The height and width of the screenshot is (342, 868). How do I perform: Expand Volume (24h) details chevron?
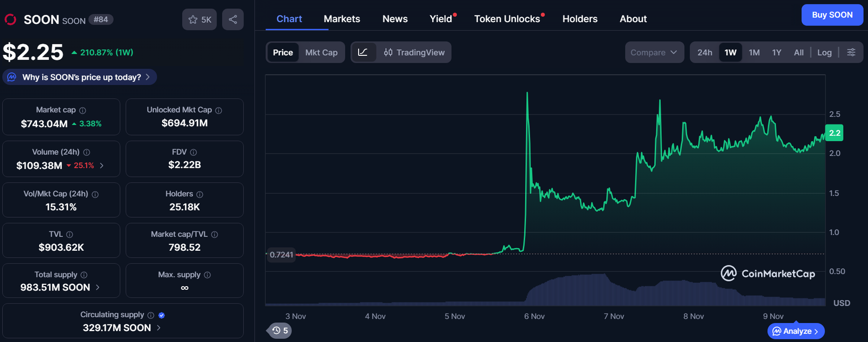coord(101,166)
